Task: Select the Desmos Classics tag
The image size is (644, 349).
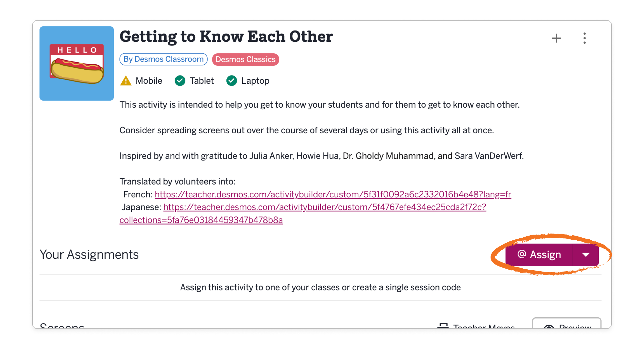Action: (x=245, y=59)
